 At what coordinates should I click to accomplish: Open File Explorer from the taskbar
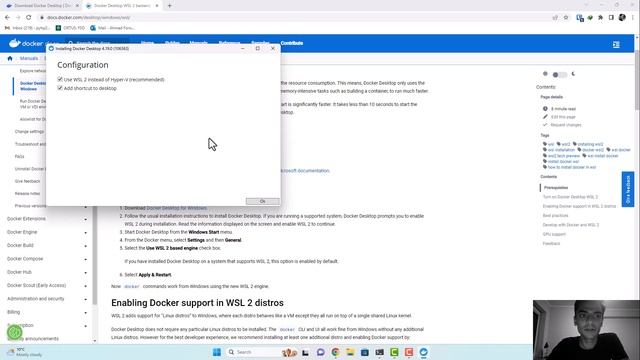(x=350, y=352)
